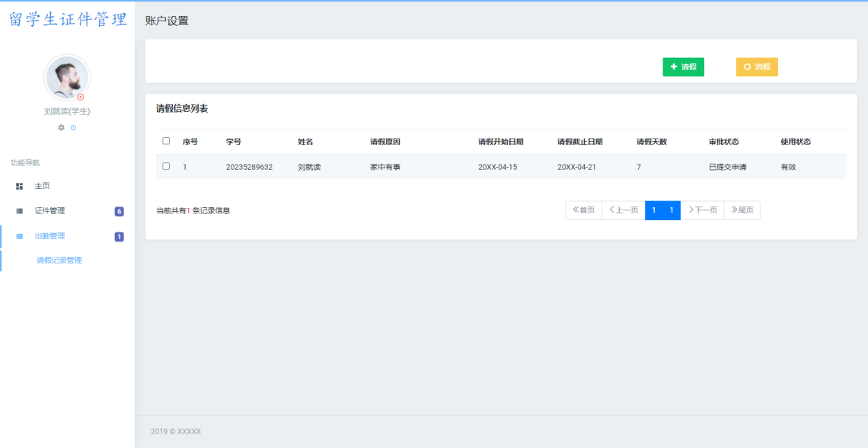Click the 证件管理 list icon in sidebar
868x448 pixels.
coord(18,211)
